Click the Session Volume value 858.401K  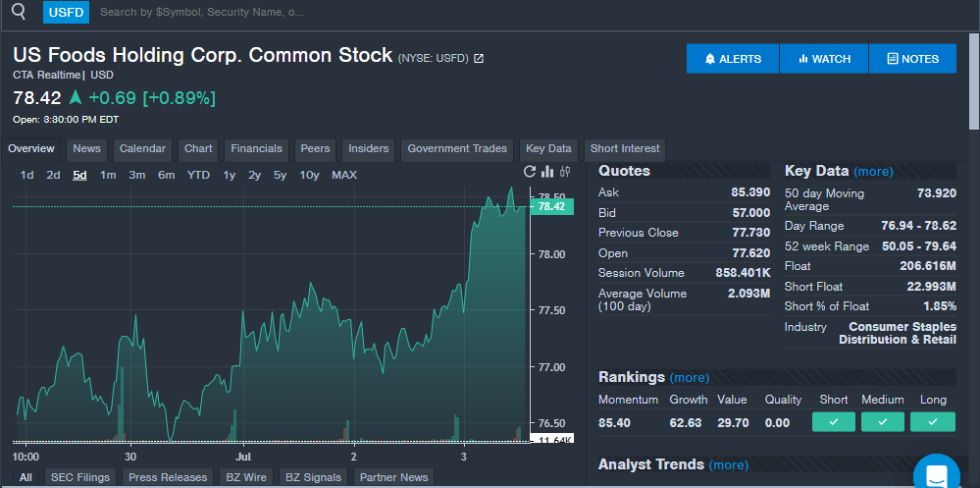click(x=744, y=273)
